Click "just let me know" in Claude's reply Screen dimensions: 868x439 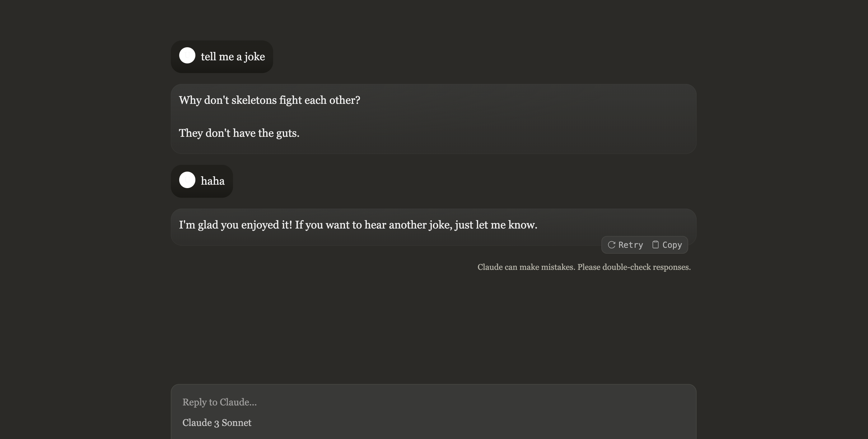(496, 225)
